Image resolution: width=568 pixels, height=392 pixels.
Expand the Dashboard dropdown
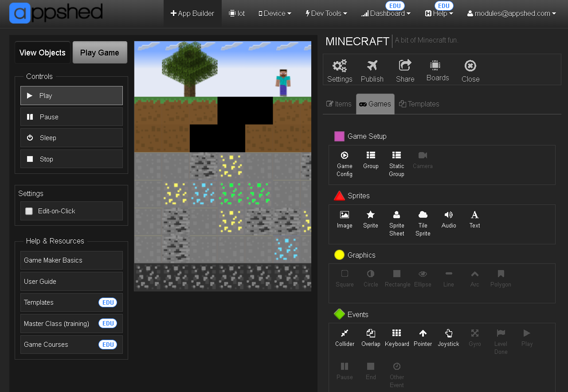click(386, 13)
